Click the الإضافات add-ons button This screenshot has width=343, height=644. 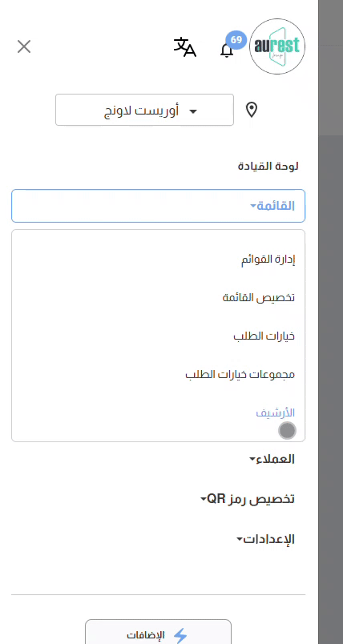[158, 633]
